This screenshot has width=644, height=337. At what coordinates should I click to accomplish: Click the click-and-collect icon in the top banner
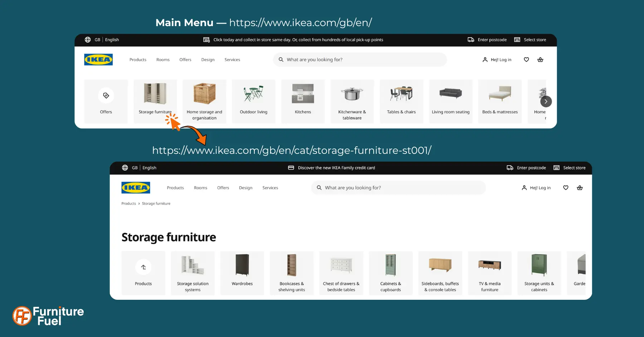pyautogui.click(x=206, y=40)
